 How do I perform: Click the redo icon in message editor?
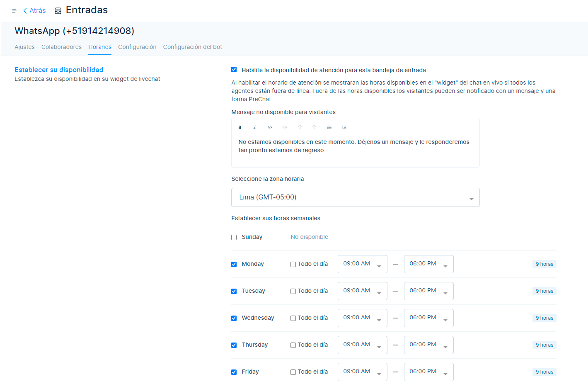pos(315,127)
